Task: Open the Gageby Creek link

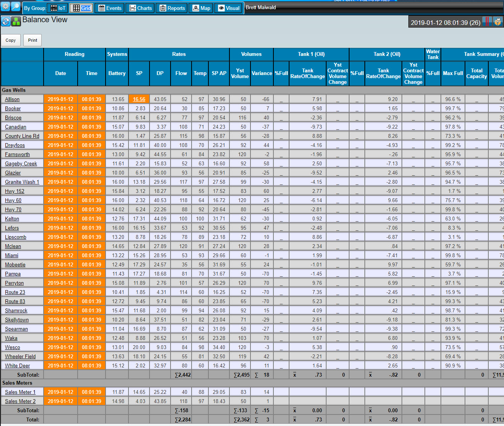Action: point(21,163)
